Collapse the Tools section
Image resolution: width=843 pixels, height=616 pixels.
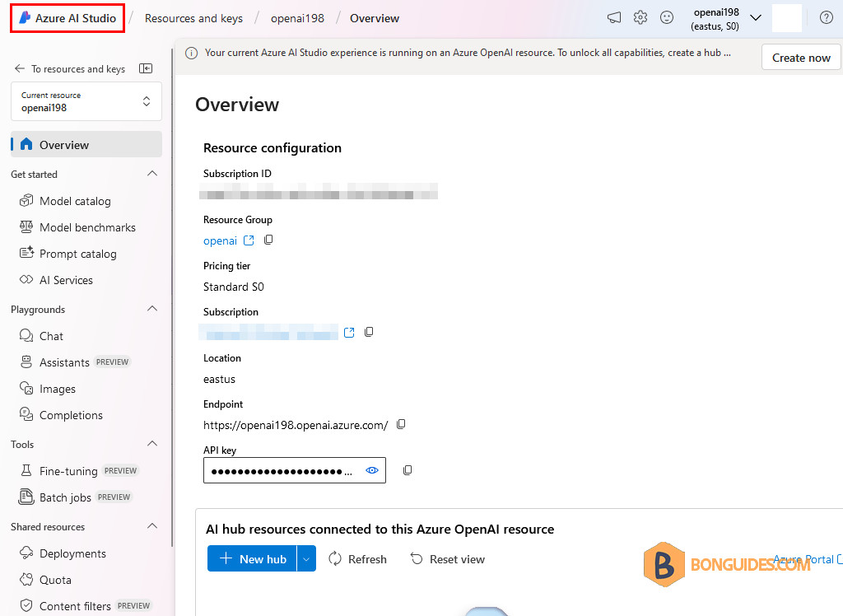point(152,444)
